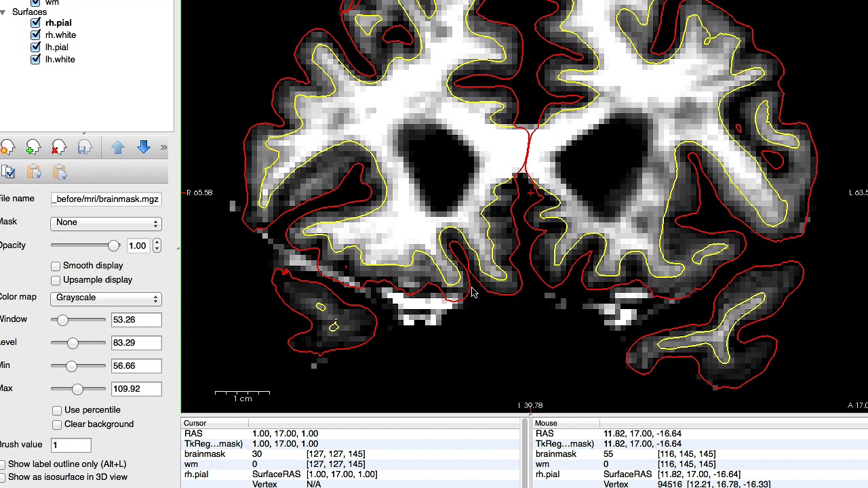Screen dimensions: 868x488
Task: Click the Level slider track
Action: [x=78, y=343]
